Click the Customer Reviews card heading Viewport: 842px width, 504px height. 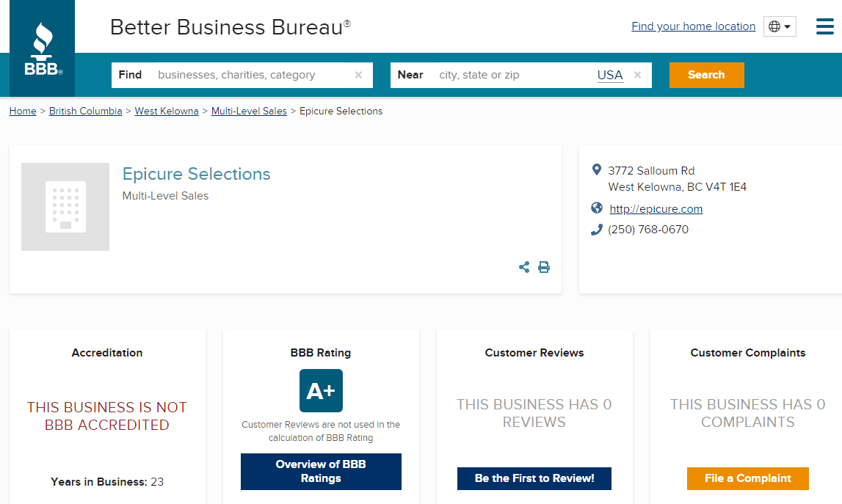point(534,353)
